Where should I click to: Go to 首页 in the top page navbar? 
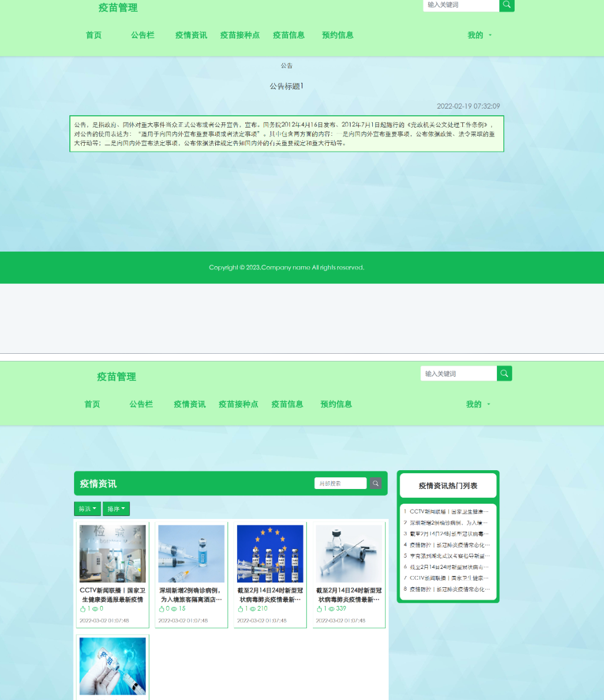coord(94,35)
